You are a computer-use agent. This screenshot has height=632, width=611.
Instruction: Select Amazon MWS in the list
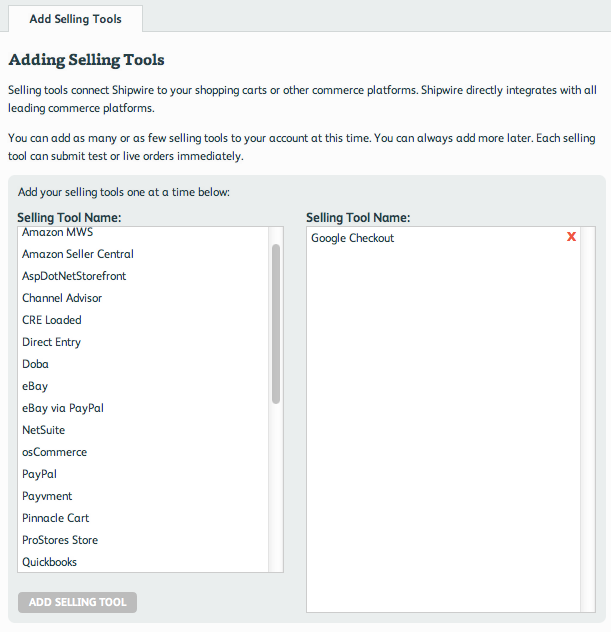(57, 233)
